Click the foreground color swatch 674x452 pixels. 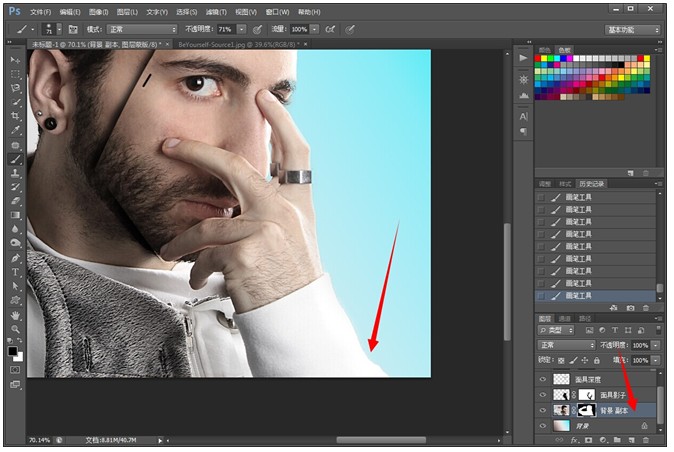[x=13, y=351]
